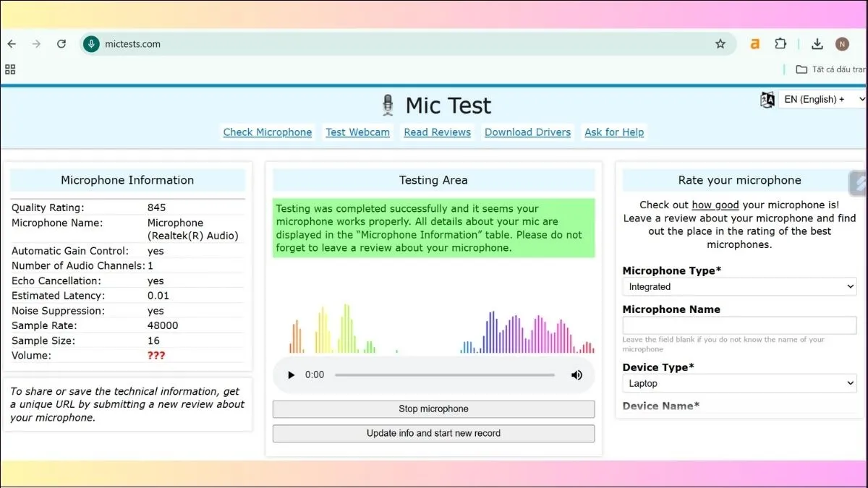Click the orange Amazon extension icon
868x488 pixels.
(x=754, y=44)
